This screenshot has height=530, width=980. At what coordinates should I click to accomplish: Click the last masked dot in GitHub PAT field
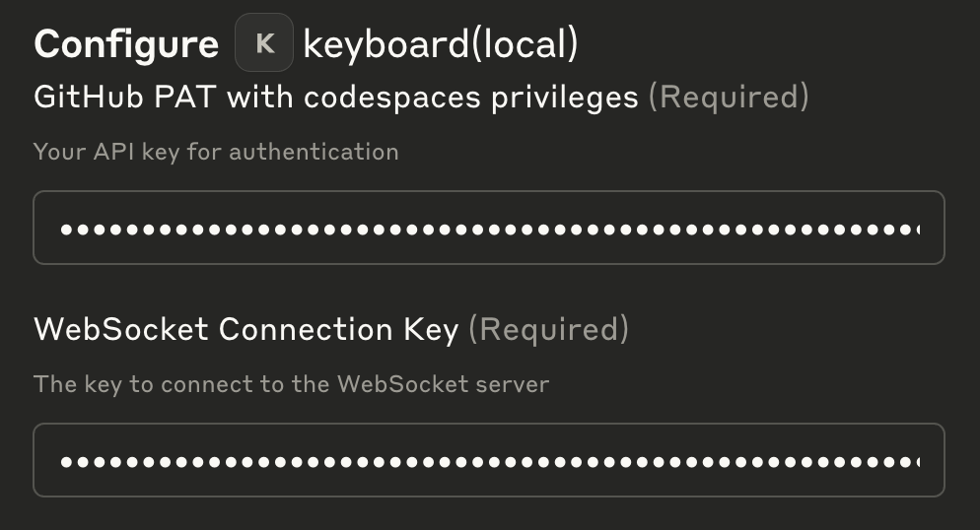pos(904,230)
